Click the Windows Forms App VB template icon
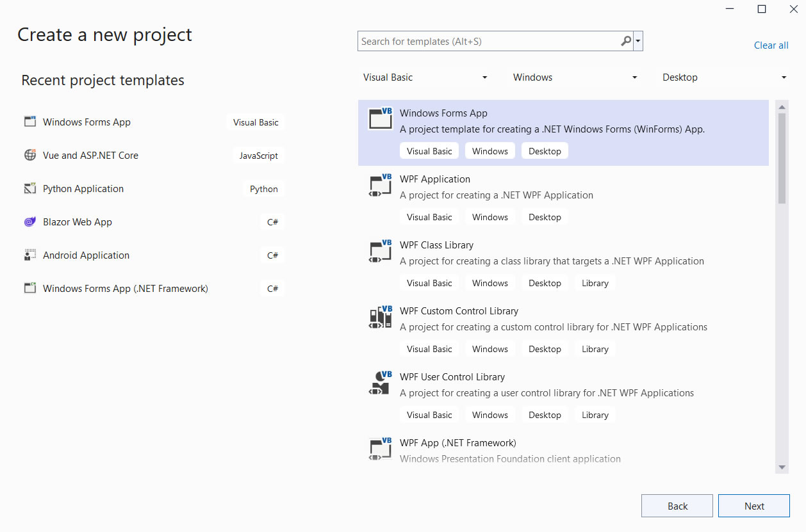This screenshot has width=806, height=532. click(x=381, y=119)
